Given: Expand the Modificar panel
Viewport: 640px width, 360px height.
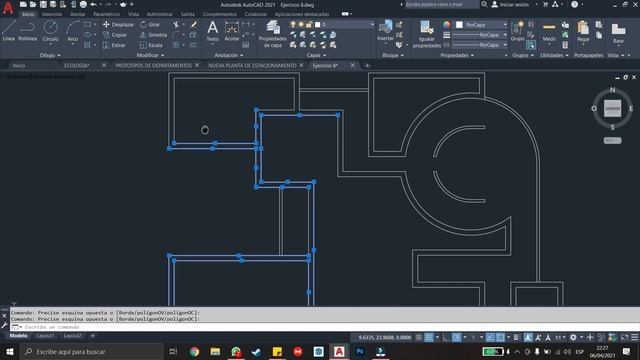Looking at the screenshot, I should click(150, 55).
